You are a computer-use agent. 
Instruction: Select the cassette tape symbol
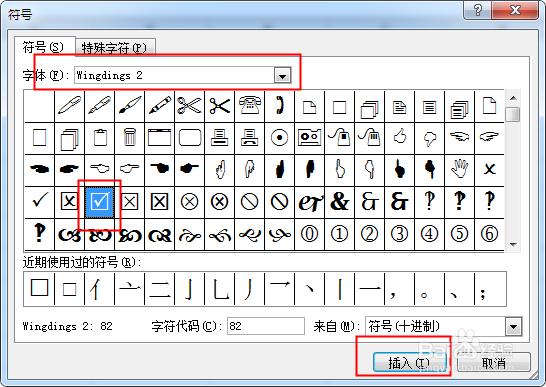pos(310,138)
